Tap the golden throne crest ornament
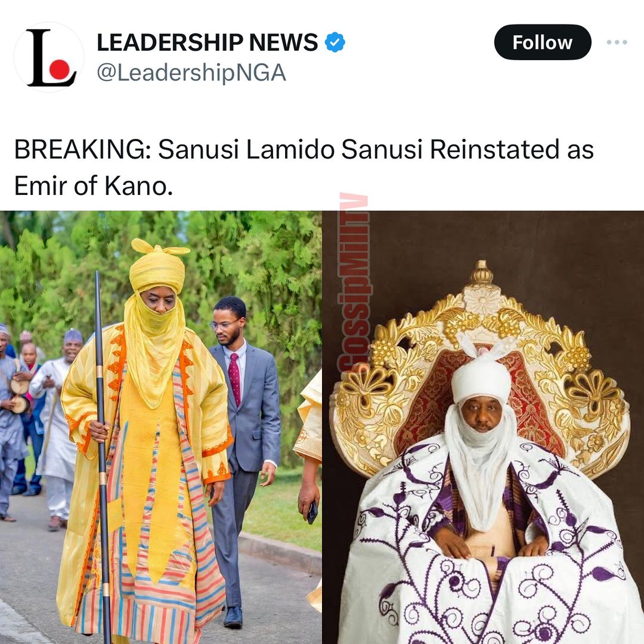The width and height of the screenshot is (644, 644). point(482,283)
